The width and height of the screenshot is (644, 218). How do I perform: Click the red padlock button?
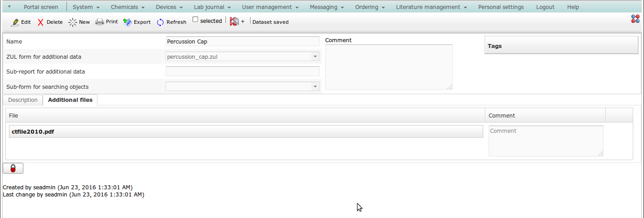point(13,168)
